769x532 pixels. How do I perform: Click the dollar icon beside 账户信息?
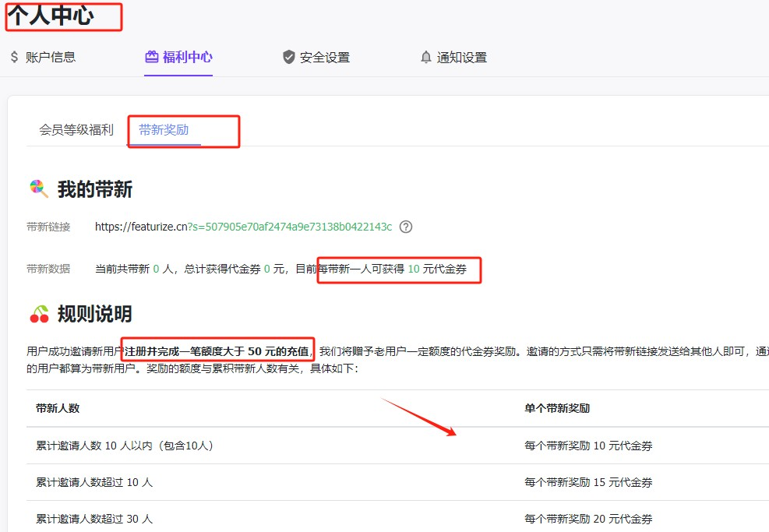click(14, 57)
